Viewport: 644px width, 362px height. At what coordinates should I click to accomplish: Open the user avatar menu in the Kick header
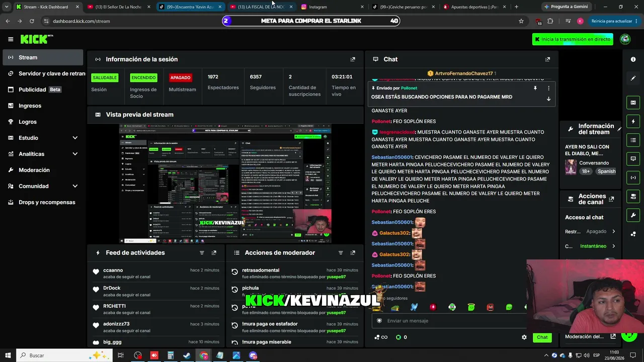[625, 39]
